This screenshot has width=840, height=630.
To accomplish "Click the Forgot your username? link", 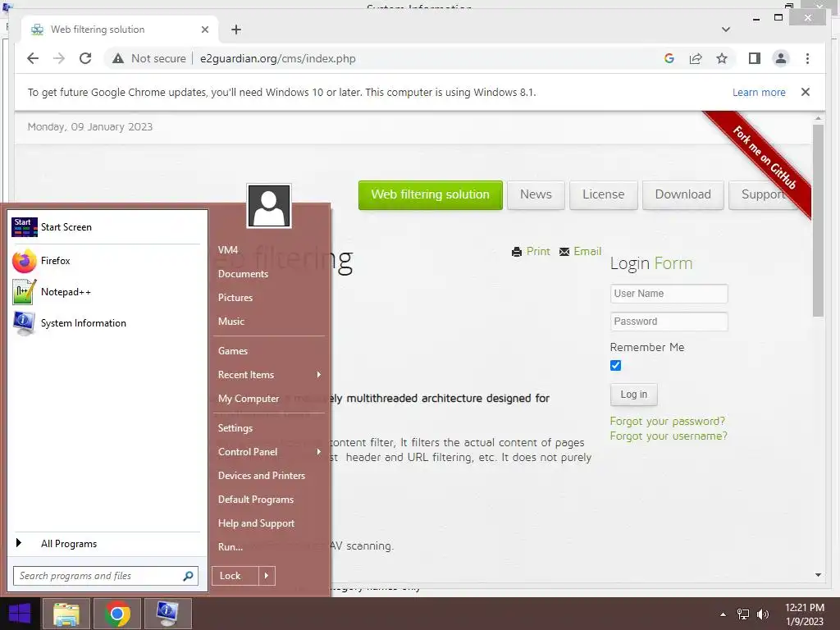I will (x=669, y=436).
